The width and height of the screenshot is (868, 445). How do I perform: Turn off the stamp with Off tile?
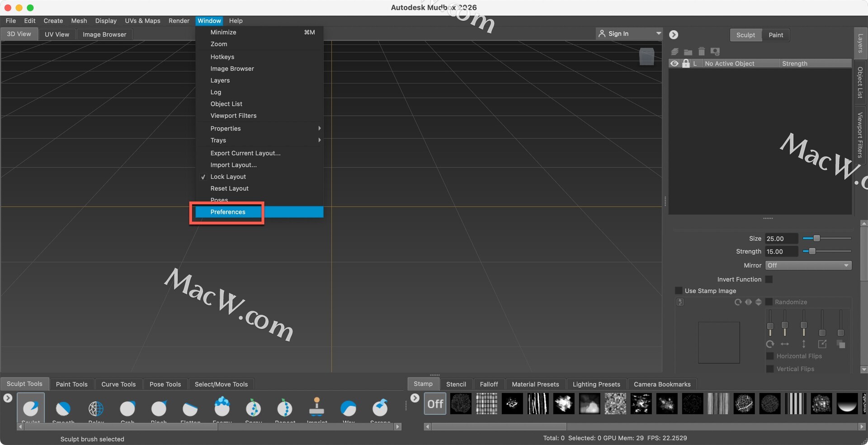[435, 403]
